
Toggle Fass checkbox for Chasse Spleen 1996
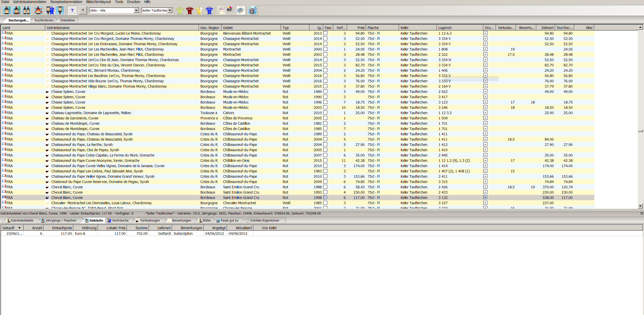pos(325,102)
